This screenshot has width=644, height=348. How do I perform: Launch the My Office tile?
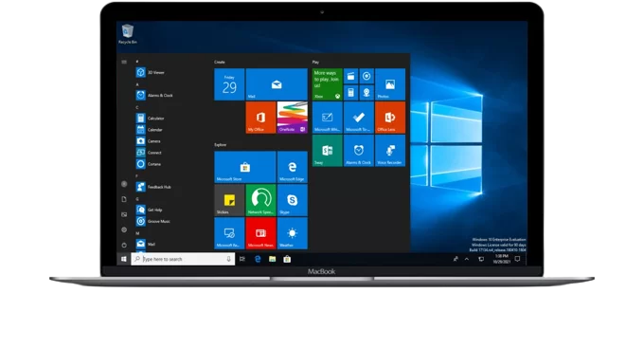(260, 118)
